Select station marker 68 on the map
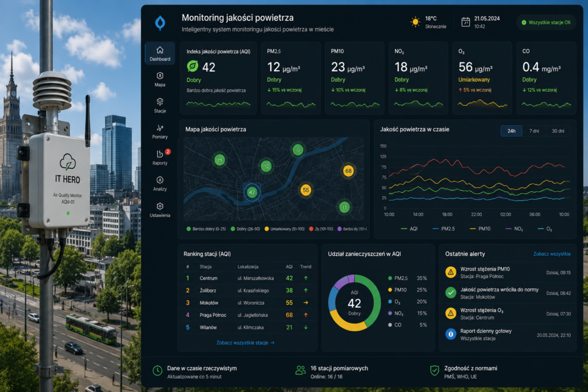This screenshot has width=588, height=392. (x=349, y=171)
